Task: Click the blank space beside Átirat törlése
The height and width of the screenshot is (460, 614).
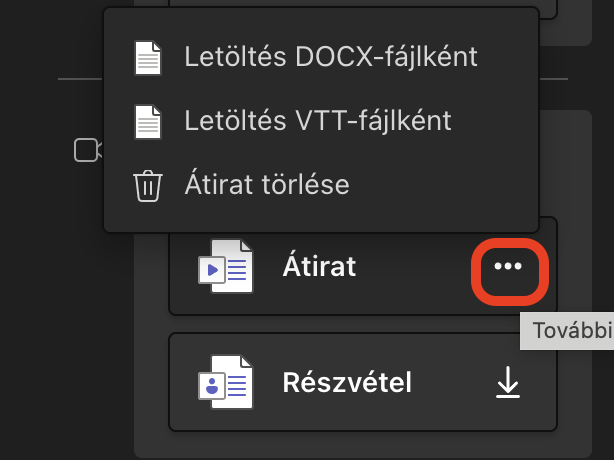Action: 442,185
